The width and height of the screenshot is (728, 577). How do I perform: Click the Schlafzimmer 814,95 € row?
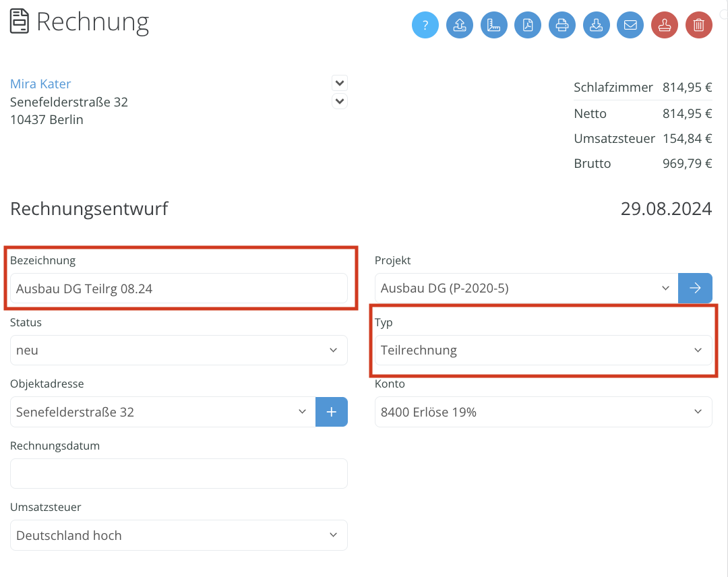point(642,87)
